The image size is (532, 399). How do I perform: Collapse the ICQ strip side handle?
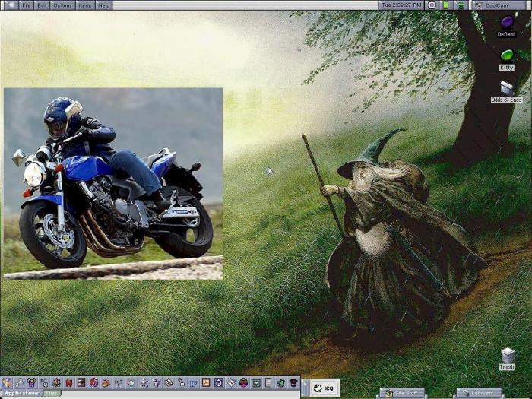pyautogui.click(x=305, y=388)
